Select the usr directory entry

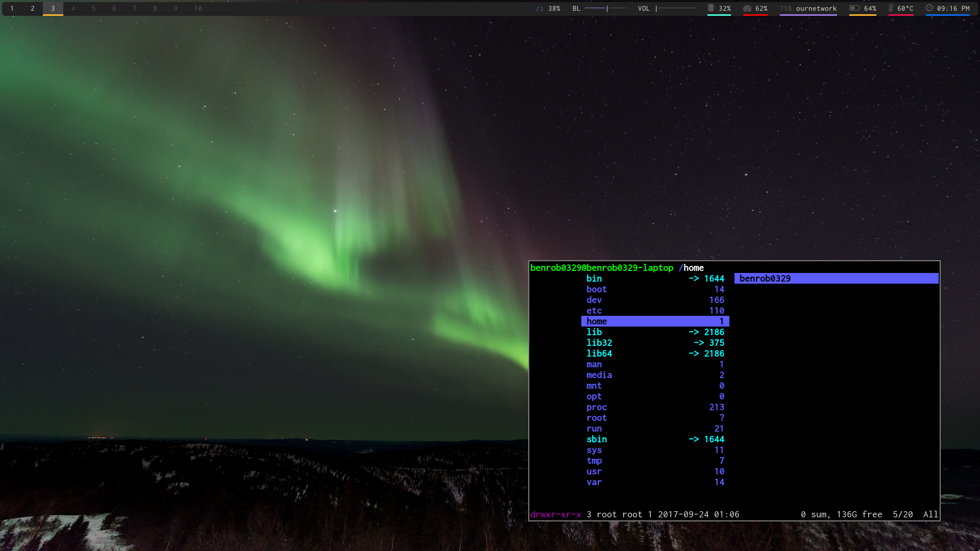pos(594,471)
